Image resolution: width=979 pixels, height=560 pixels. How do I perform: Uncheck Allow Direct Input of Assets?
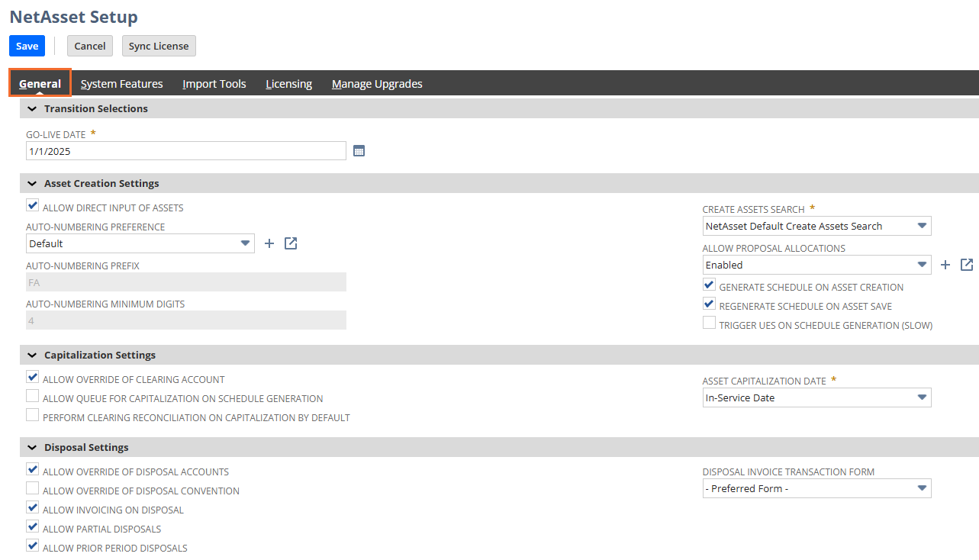click(x=33, y=206)
